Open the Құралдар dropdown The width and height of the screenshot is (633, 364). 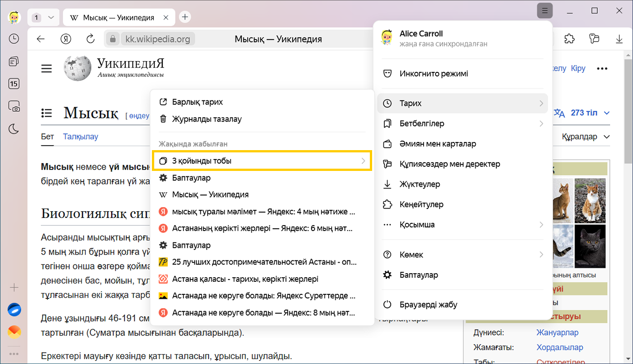586,137
